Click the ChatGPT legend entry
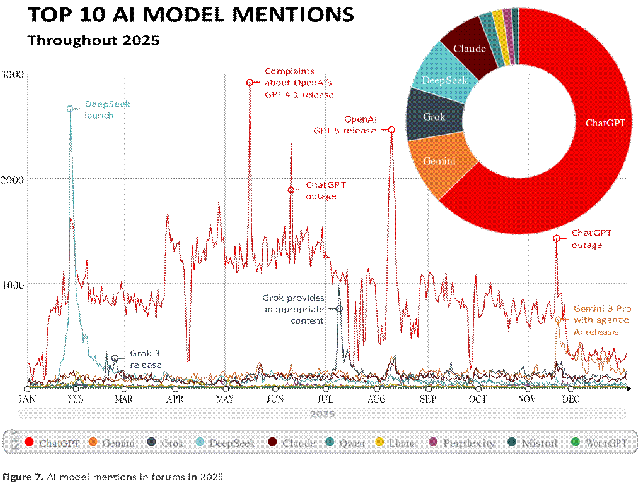 [52, 443]
